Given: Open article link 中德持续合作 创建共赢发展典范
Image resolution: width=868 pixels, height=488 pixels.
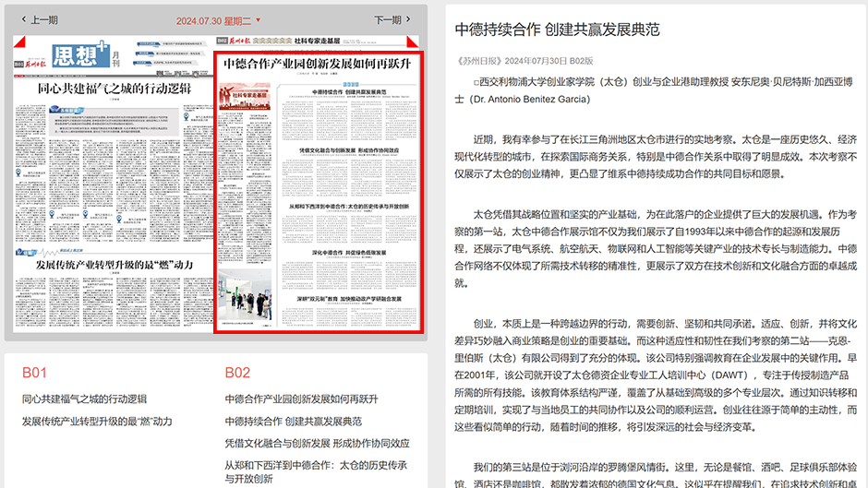Looking at the screenshot, I should (x=294, y=421).
